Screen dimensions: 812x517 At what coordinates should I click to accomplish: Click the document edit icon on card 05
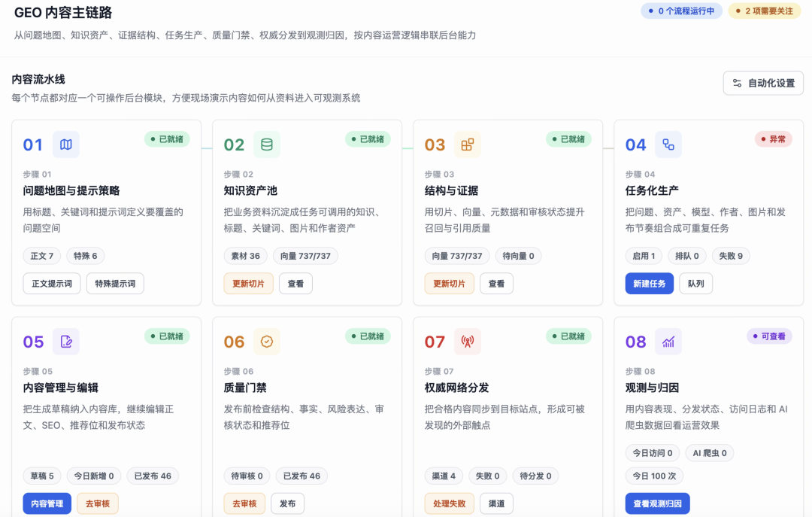click(x=65, y=342)
